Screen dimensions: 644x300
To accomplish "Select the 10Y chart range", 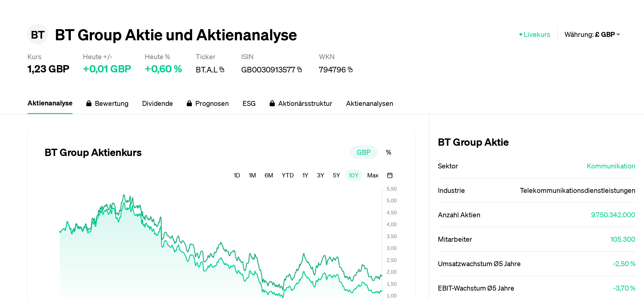I will click(353, 175).
